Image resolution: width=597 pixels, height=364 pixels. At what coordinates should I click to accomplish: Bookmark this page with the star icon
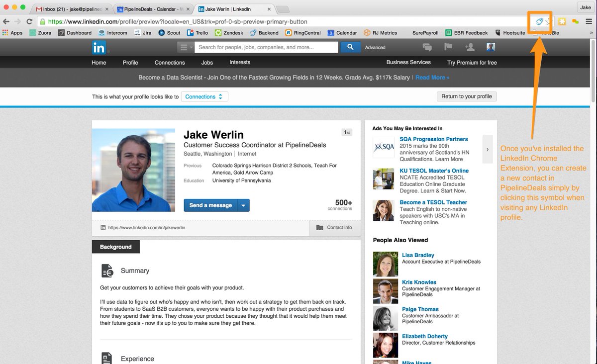[548, 21]
